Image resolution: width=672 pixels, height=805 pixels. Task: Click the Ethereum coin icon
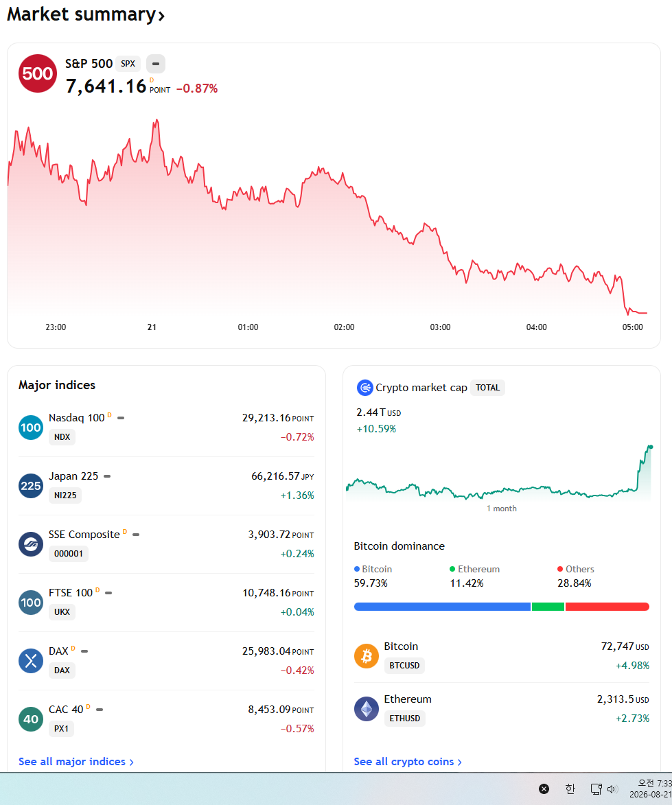367,709
